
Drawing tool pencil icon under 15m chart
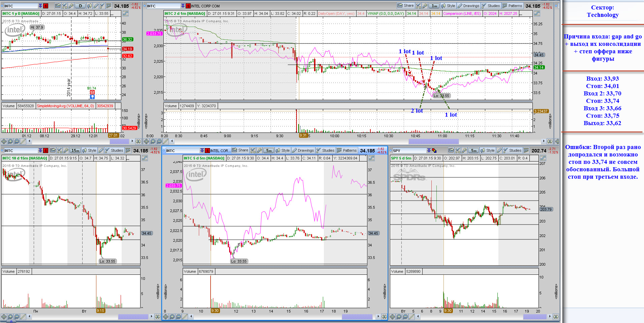(23, 317)
